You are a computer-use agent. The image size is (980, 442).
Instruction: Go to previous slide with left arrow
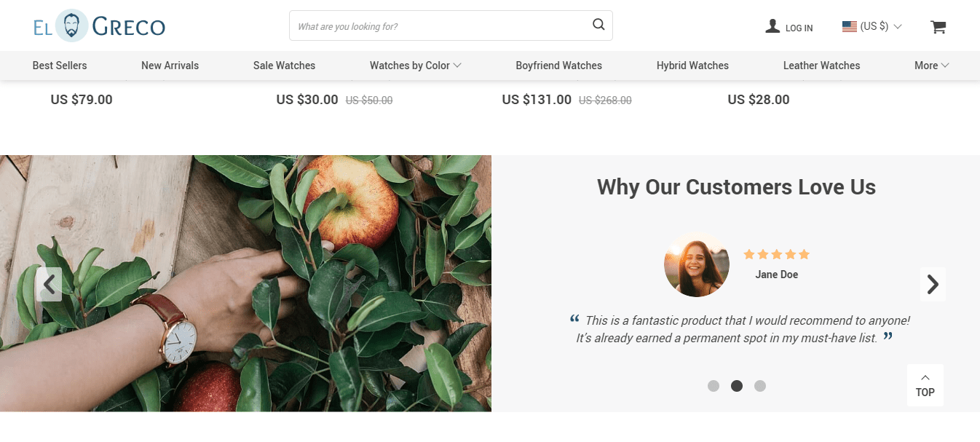49,284
